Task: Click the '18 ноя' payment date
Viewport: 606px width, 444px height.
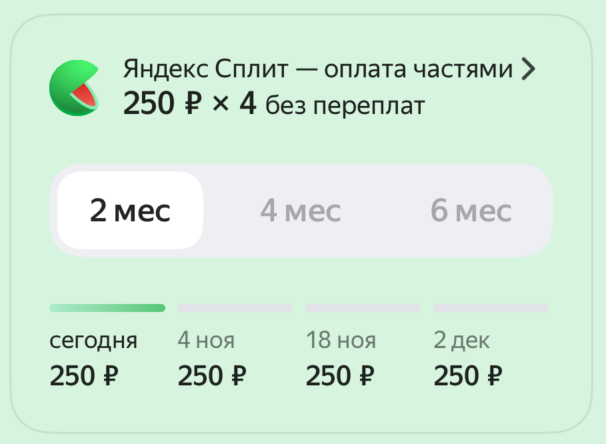Action: pos(341,340)
